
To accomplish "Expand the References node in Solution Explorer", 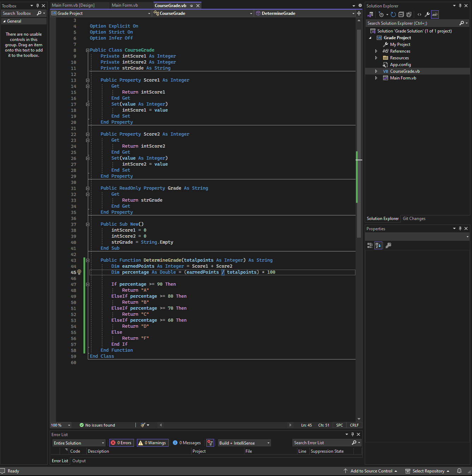I will (x=376, y=51).
